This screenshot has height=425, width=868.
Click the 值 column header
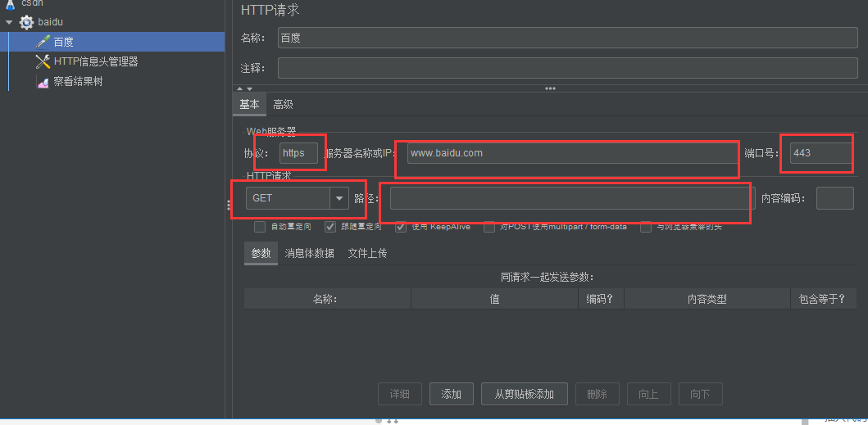click(x=494, y=299)
